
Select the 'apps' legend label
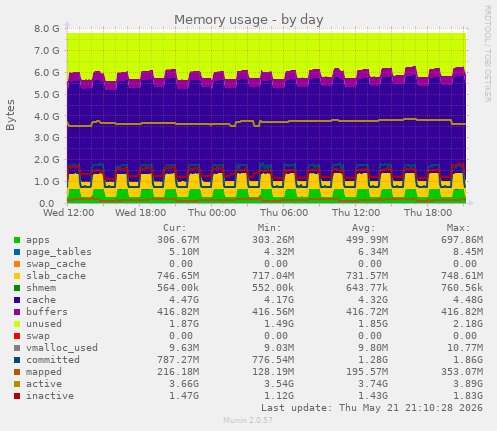(38, 240)
